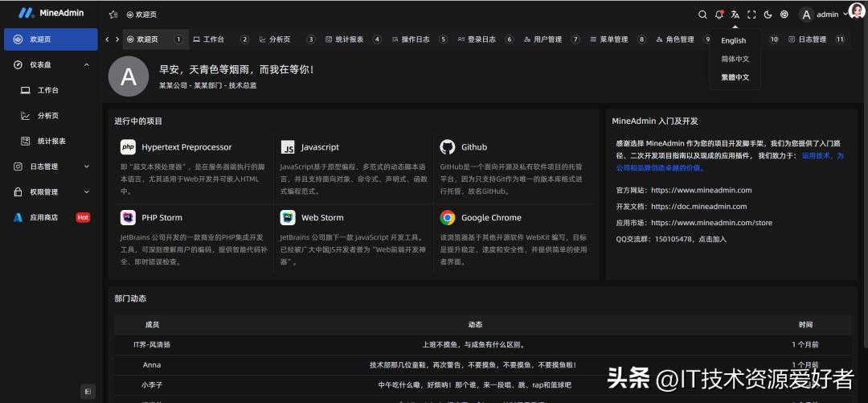
Task: Click the admin avatar letter A in header
Action: click(x=807, y=15)
